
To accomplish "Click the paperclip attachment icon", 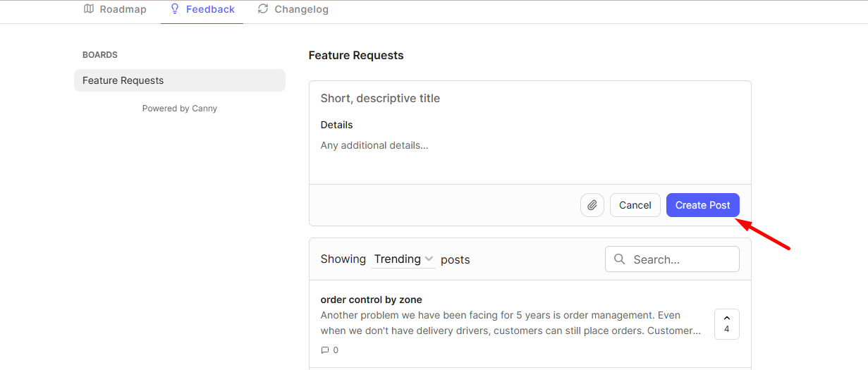I will pos(592,205).
